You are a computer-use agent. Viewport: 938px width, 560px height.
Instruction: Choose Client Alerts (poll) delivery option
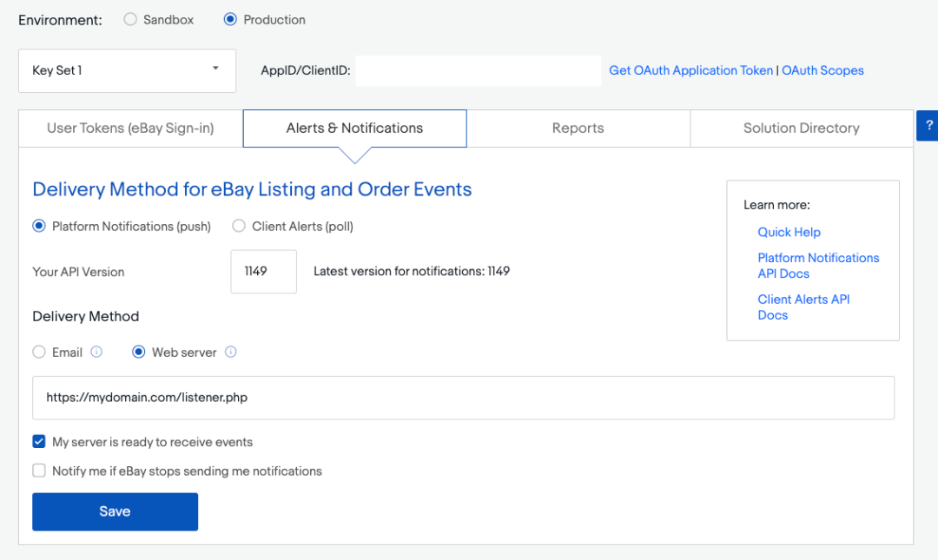tap(239, 227)
